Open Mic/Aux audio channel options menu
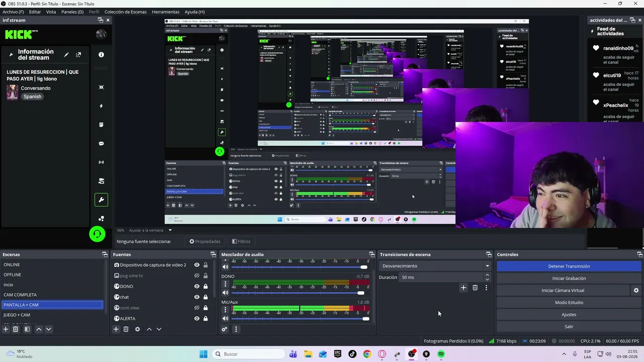This screenshot has width=644, height=362. [x=225, y=310]
